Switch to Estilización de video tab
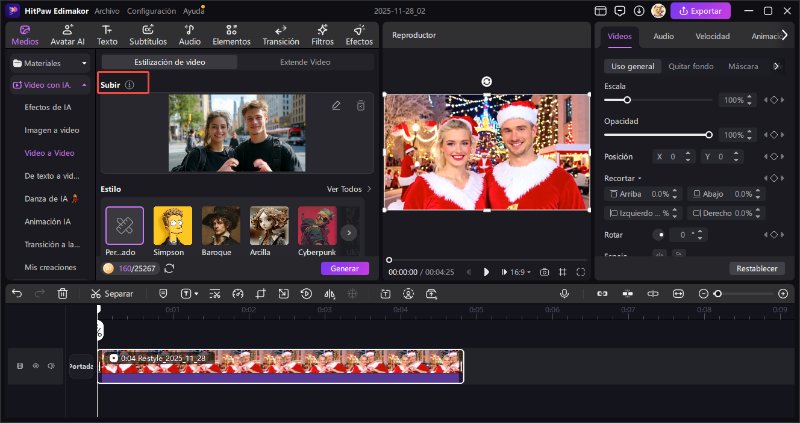The image size is (800, 423). coord(169,62)
